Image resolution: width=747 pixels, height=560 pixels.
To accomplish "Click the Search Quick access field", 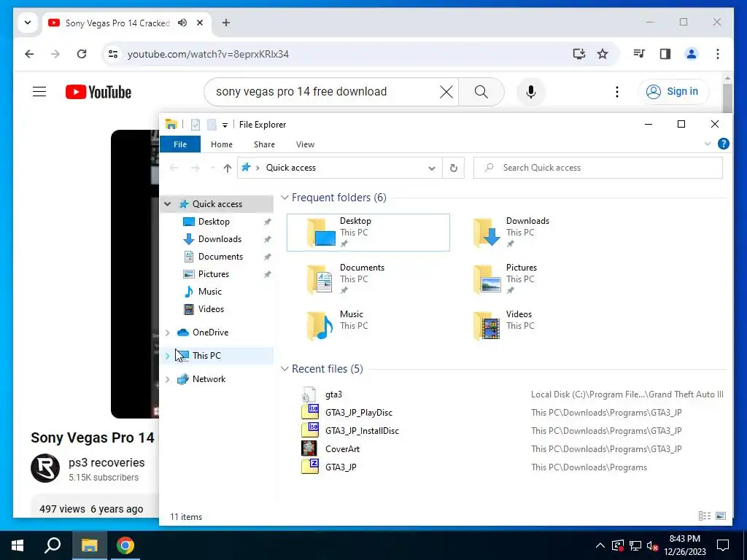I will coord(598,168).
